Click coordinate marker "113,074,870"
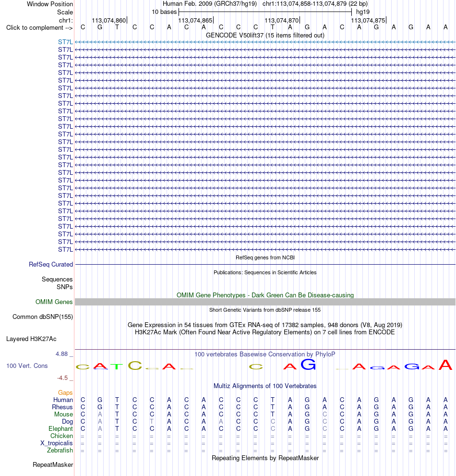 coord(282,20)
